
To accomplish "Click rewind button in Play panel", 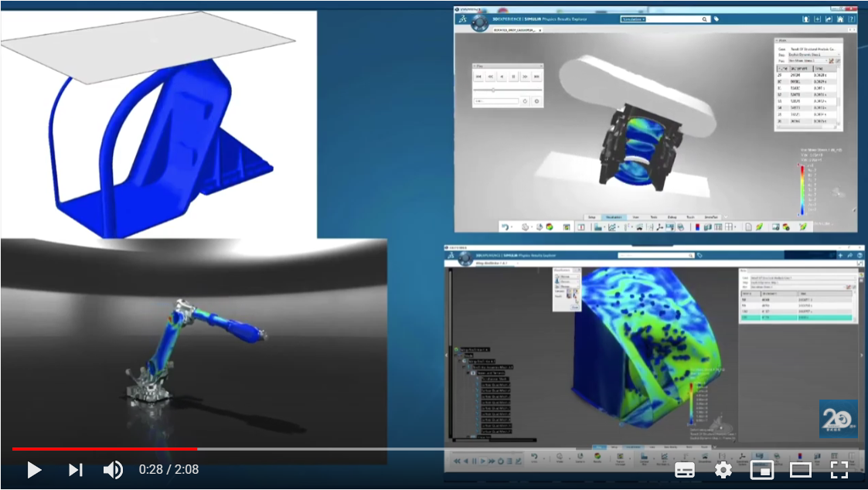I will [491, 77].
